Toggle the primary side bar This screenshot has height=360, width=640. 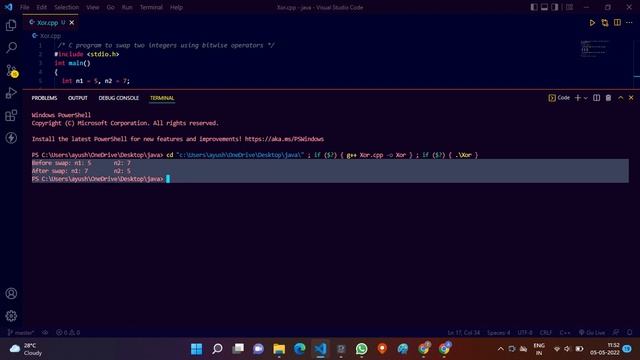(534, 7)
